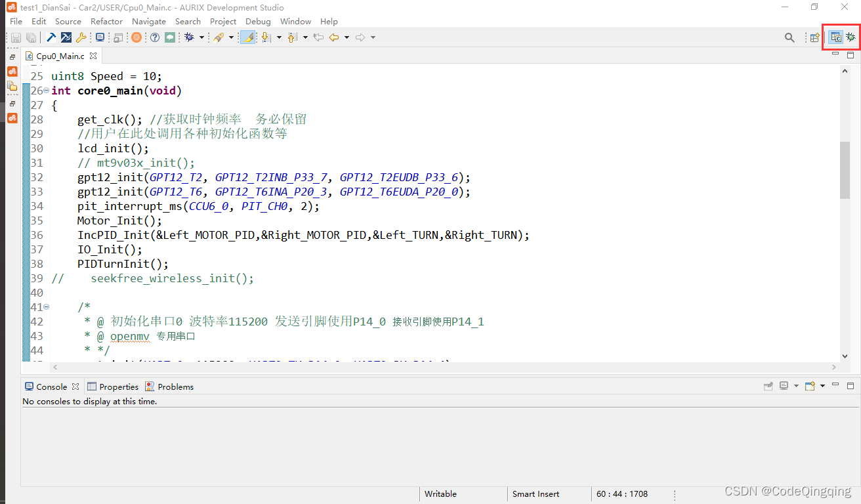Go to Next Annotation

(x=266, y=37)
